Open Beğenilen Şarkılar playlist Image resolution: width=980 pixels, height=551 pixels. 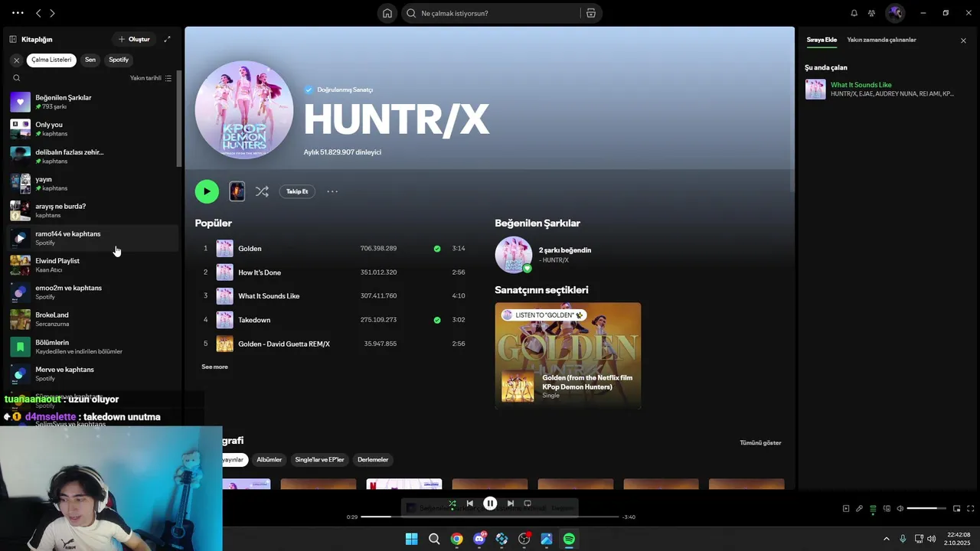point(93,102)
